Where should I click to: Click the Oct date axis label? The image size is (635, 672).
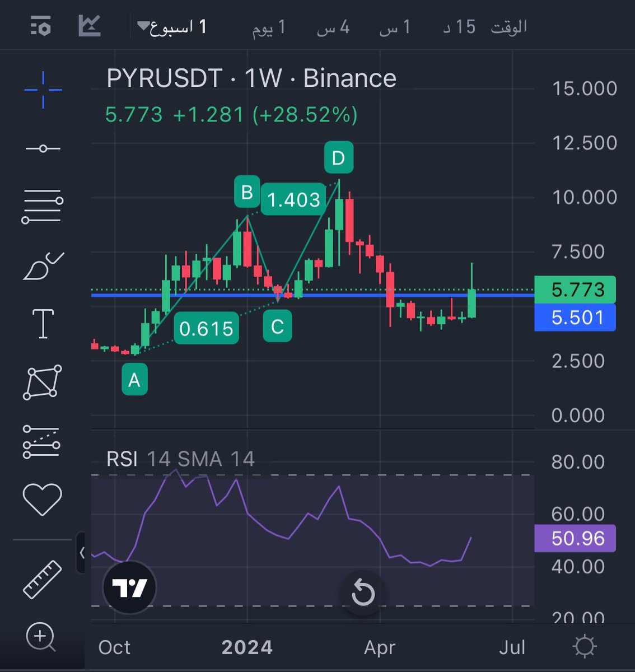tap(114, 647)
